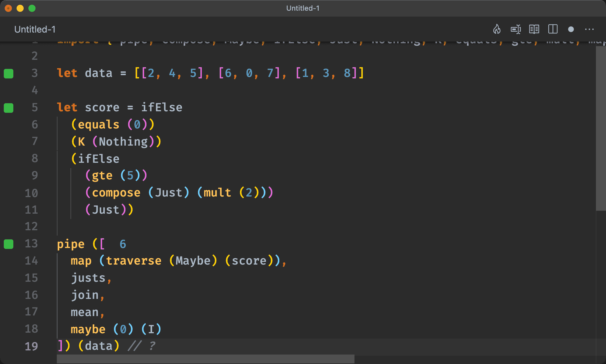The width and height of the screenshot is (606, 364).
Task: Open the preview book icon
Action: pos(534,29)
